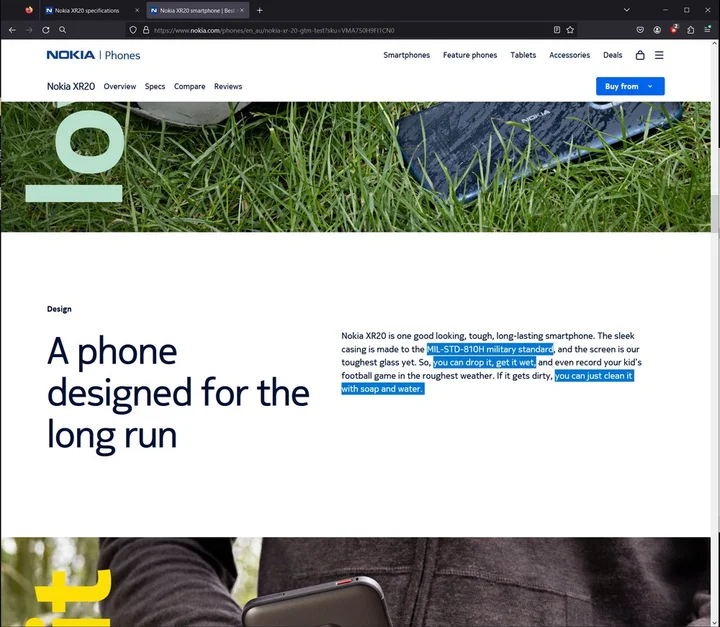This screenshot has width=720, height=627.
Task: Go to the Reviews section
Action: coord(228,86)
